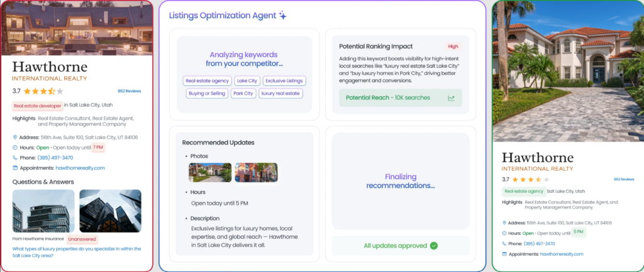
Task: Click the 7 PM highlighted hours badge
Action: pos(97,147)
